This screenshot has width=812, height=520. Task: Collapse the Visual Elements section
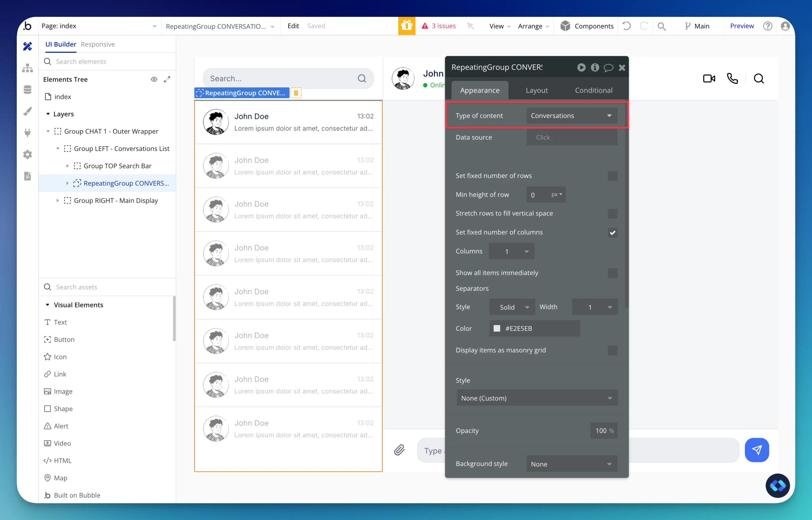coord(48,305)
